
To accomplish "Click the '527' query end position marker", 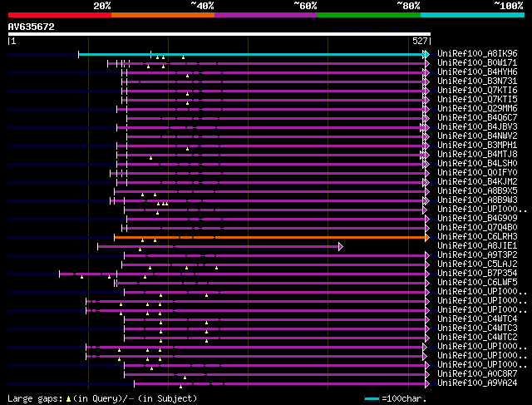I will click(x=421, y=41).
